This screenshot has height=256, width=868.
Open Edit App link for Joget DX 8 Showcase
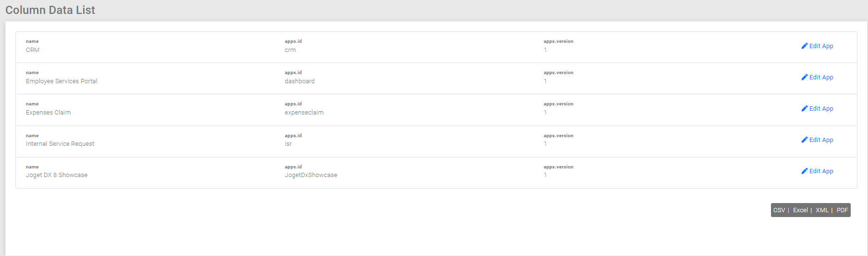[821, 171]
